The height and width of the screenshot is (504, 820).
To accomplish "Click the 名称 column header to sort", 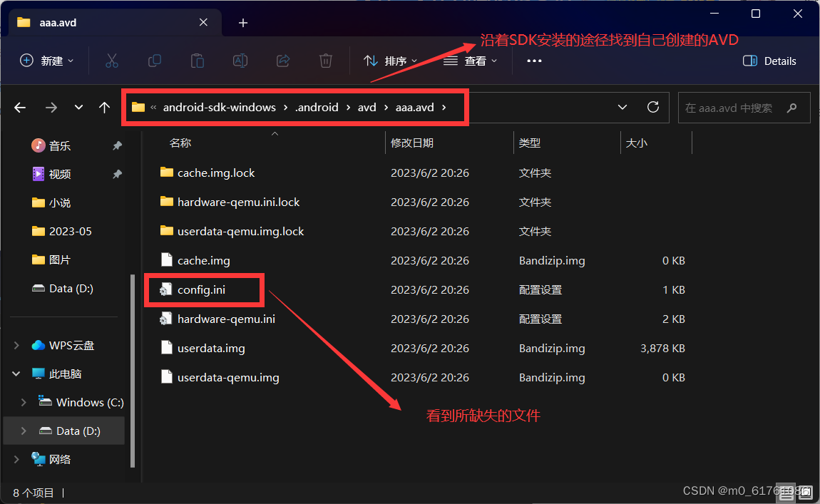I will pos(180,142).
